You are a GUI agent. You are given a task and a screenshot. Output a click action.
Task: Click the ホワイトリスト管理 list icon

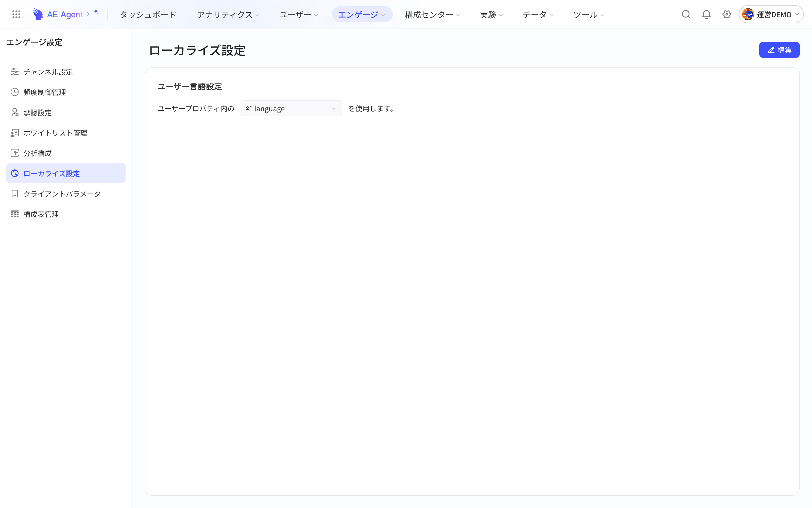[x=14, y=133]
